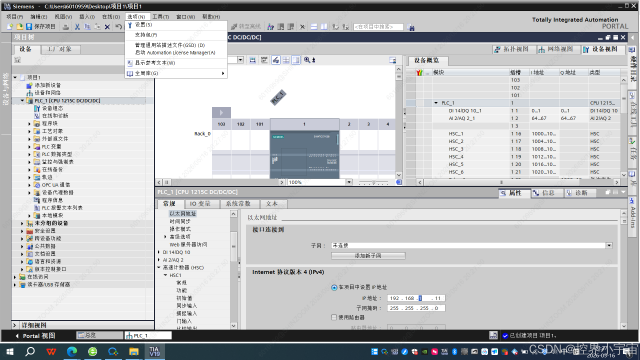Enable the 使用路由器 Use router checkbox

[334, 317]
